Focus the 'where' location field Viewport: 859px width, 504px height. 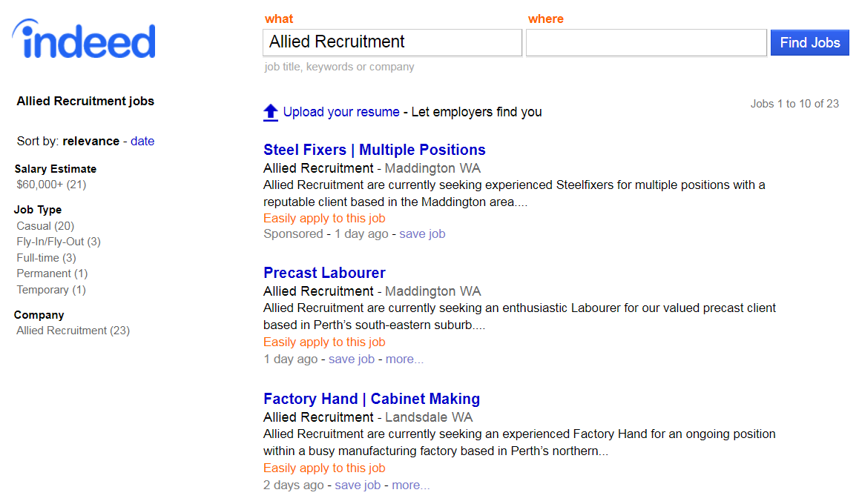[646, 43]
